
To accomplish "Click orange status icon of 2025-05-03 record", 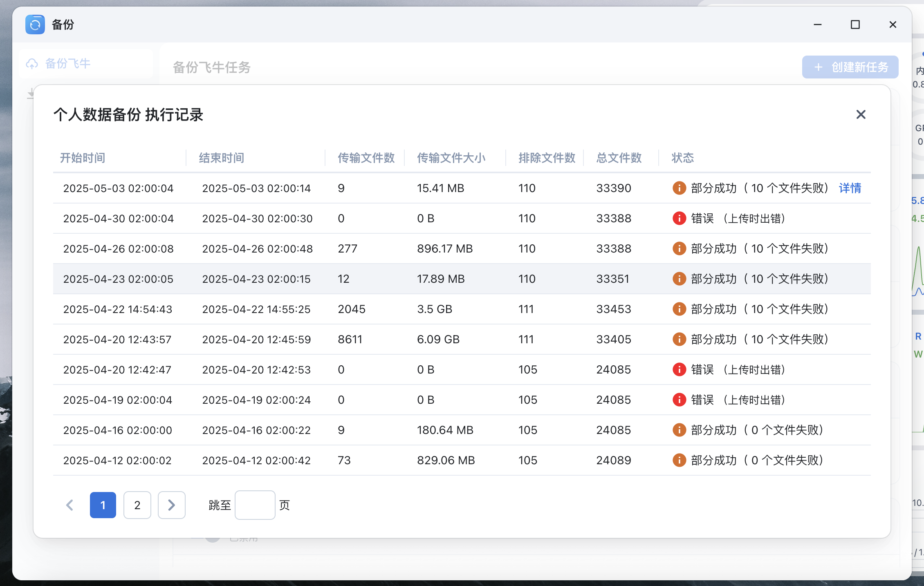I will 679,188.
